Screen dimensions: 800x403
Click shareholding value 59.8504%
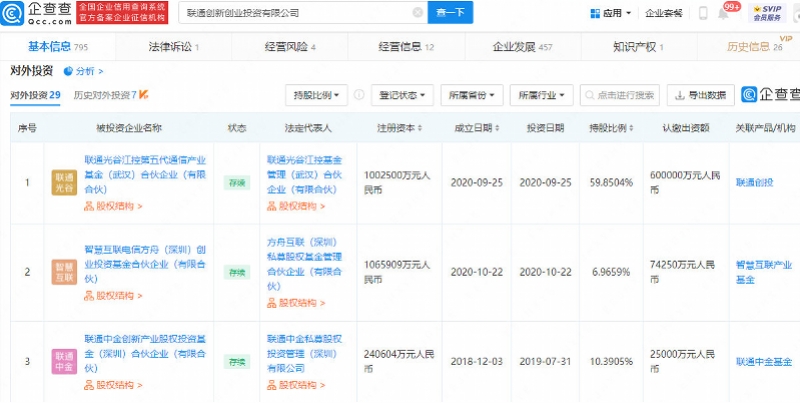[x=611, y=183]
